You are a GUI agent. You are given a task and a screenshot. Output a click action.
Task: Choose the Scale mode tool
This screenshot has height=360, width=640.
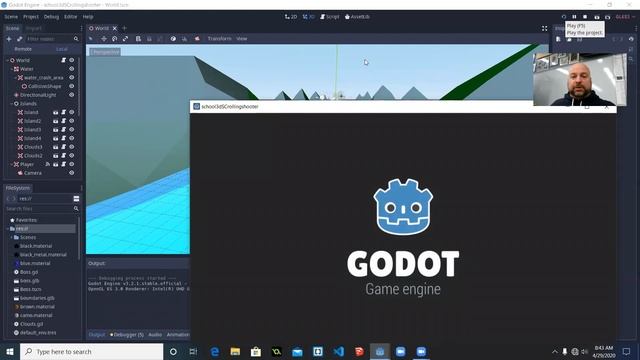click(126, 39)
